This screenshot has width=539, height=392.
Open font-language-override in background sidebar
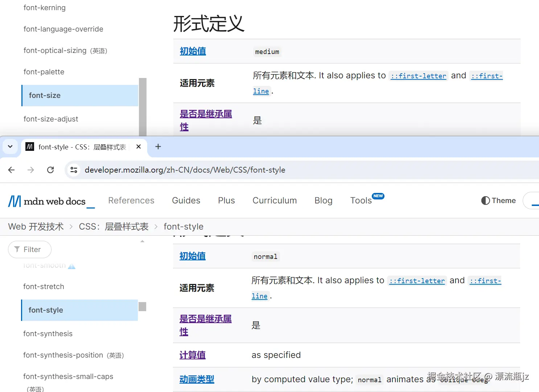pos(63,29)
